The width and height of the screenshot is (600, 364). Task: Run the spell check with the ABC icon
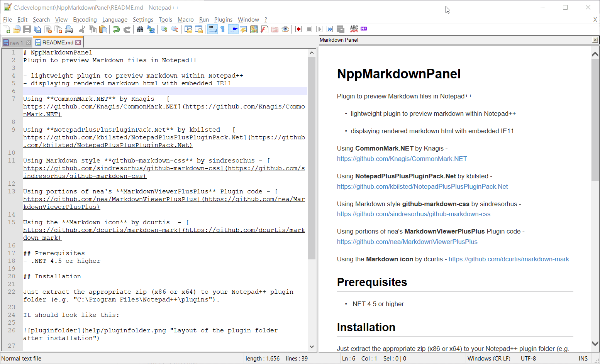354,29
